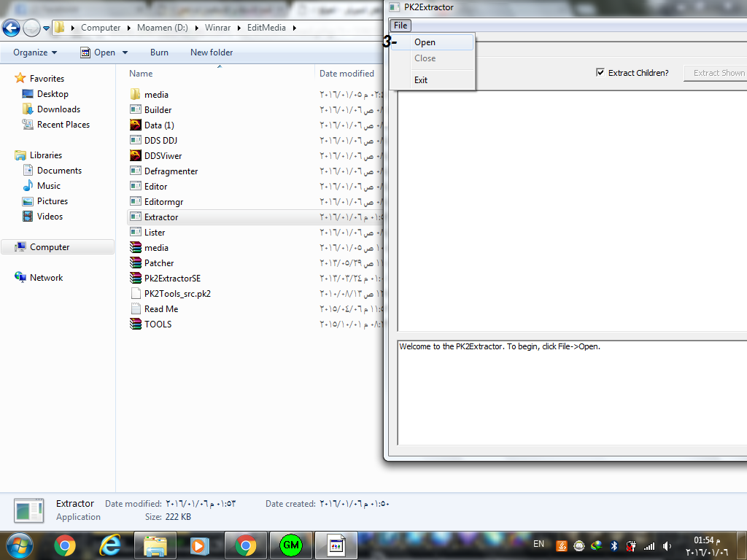Select the Editor application icon
This screenshot has height=560, width=747.
pyautogui.click(x=135, y=186)
